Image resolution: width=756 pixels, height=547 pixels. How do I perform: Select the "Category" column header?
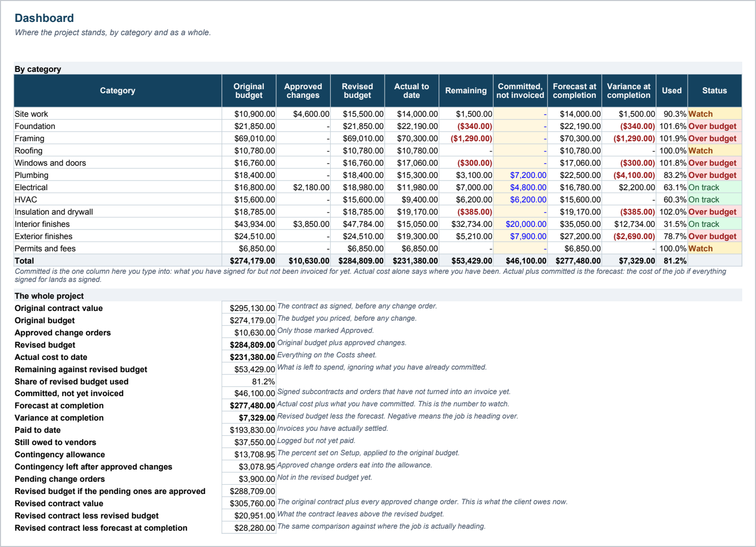click(118, 91)
